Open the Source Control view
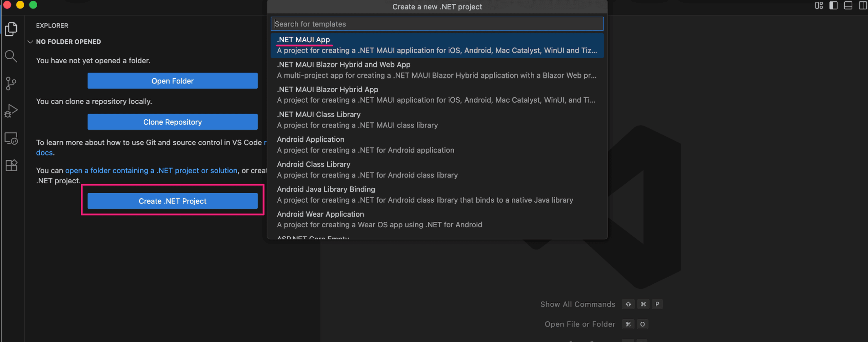 [11, 83]
